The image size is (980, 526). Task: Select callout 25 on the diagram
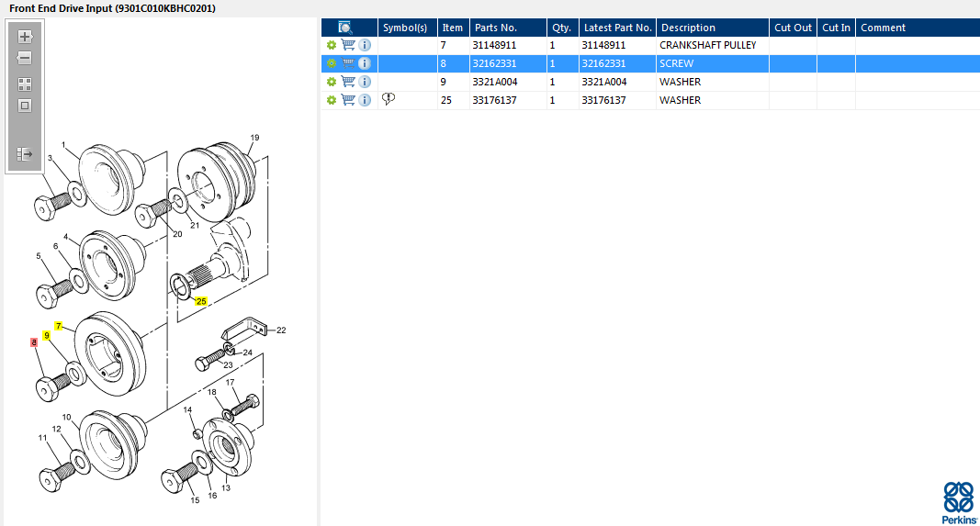point(200,301)
